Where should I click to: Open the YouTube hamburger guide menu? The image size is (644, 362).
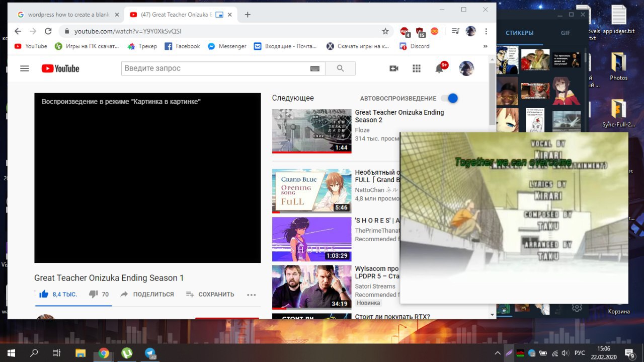tap(24, 68)
